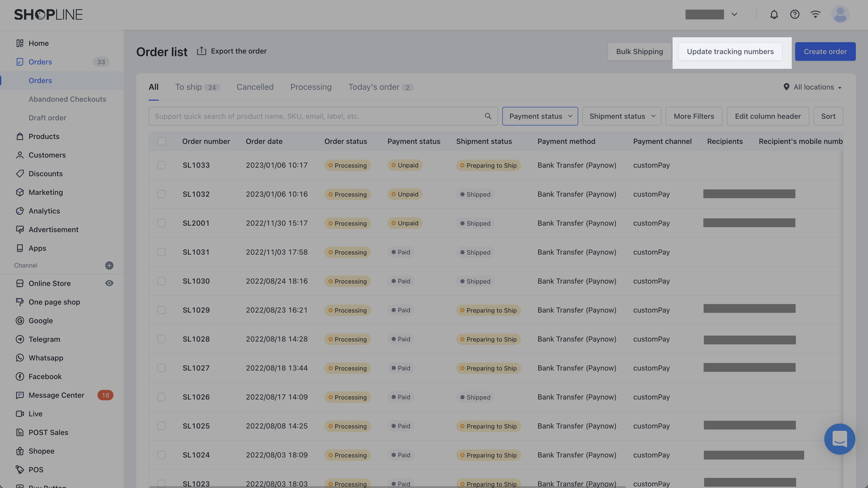The image size is (868, 488).
Task: Expand the store name dropdown chevron
Action: coord(734,14)
